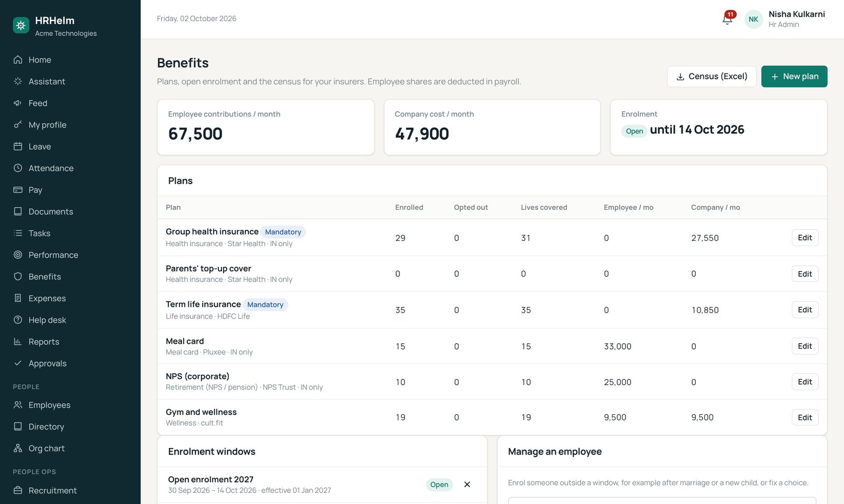The width and height of the screenshot is (844, 504).
Task: Click the NK user avatar
Action: pyautogui.click(x=753, y=19)
